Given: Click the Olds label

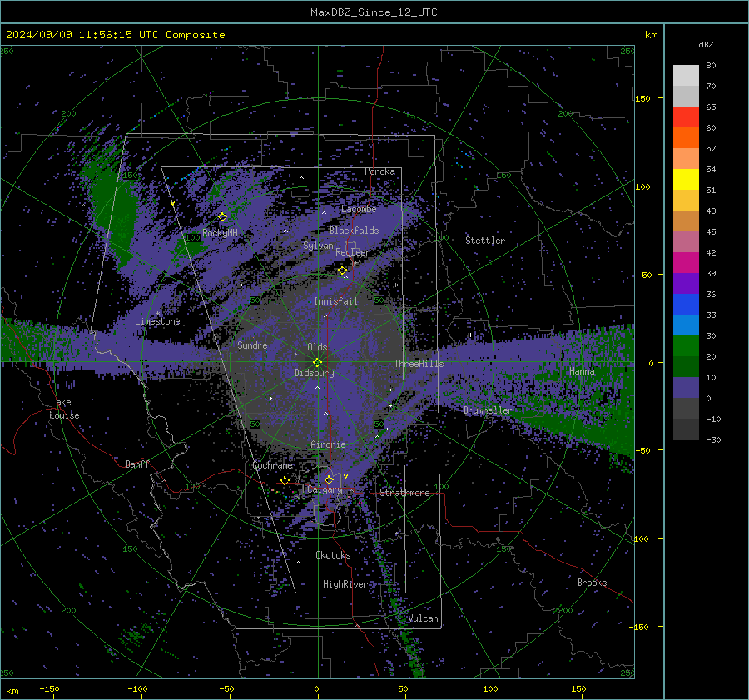Looking at the screenshot, I should click(317, 347).
